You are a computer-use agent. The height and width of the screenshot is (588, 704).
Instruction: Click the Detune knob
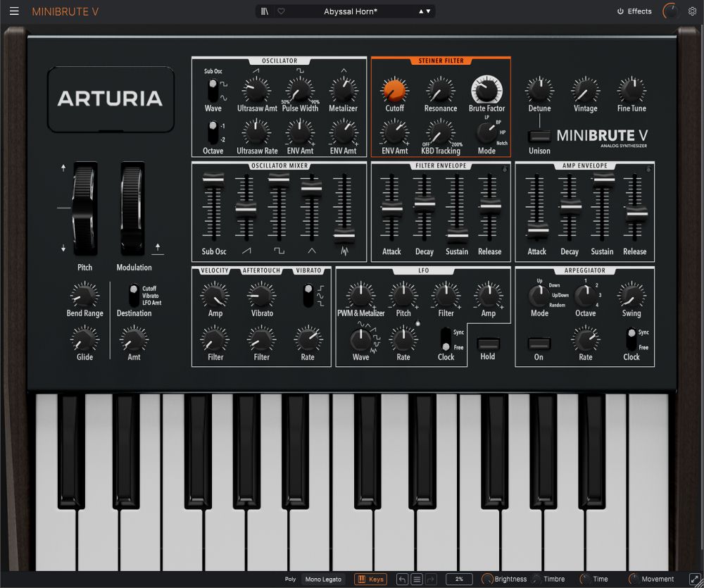tap(540, 89)
